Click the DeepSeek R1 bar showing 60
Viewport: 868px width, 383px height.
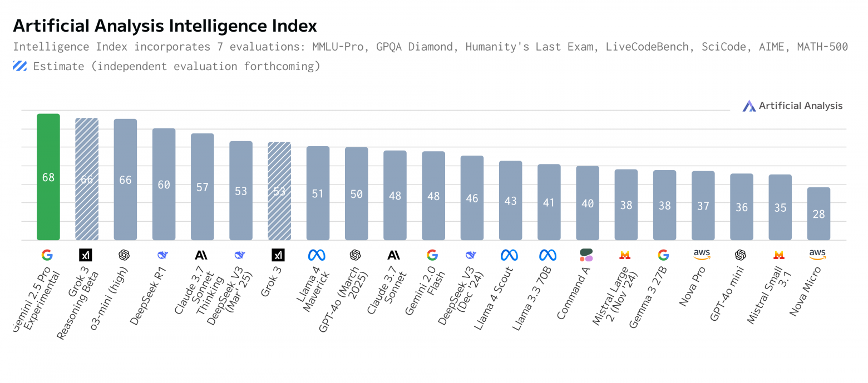164,184
